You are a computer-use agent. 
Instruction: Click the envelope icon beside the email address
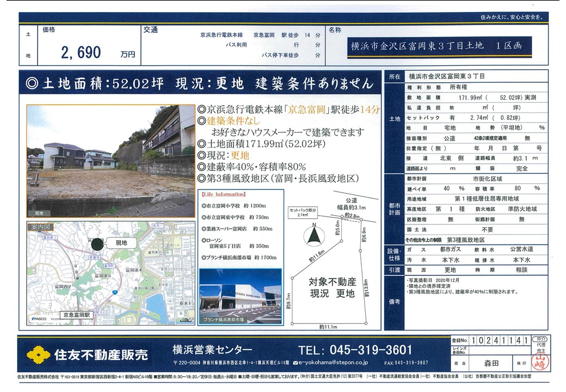point(296,362)
